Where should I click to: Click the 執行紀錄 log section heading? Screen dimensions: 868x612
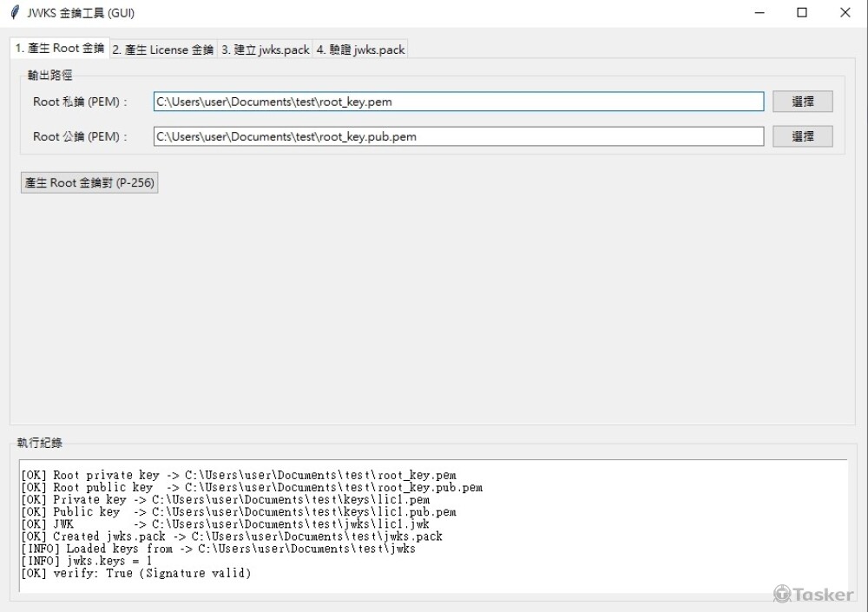click(40, 443)
